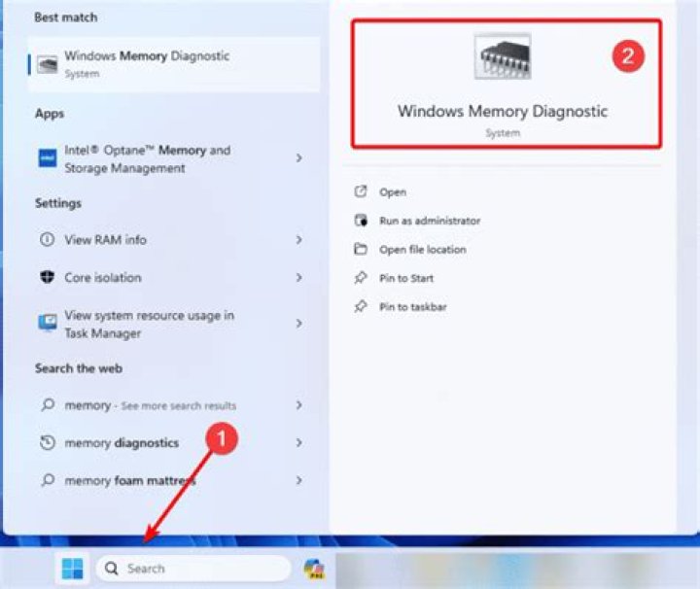700x589 pixels.
Task: Open Windows Memory Diagnostic best match result
Action: coord(146,63)
